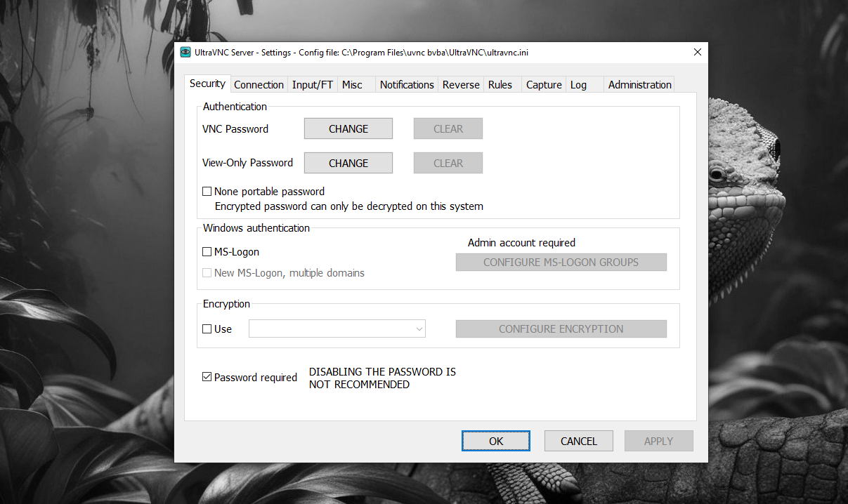Open the Log tab
The height and width of the screenshot is (504, 848).
pyautogui.click(x=578, y=85)
